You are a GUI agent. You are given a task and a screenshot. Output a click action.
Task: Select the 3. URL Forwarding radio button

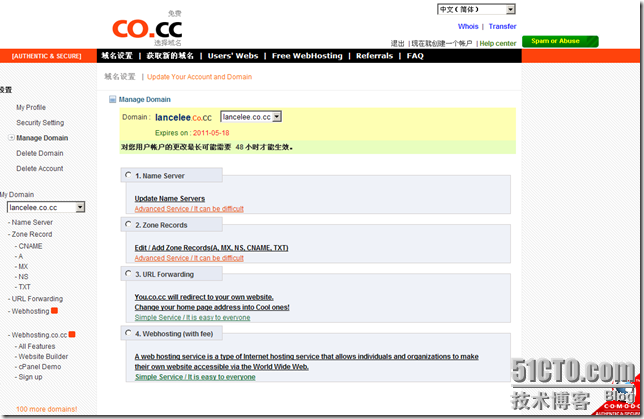(128, 274)
